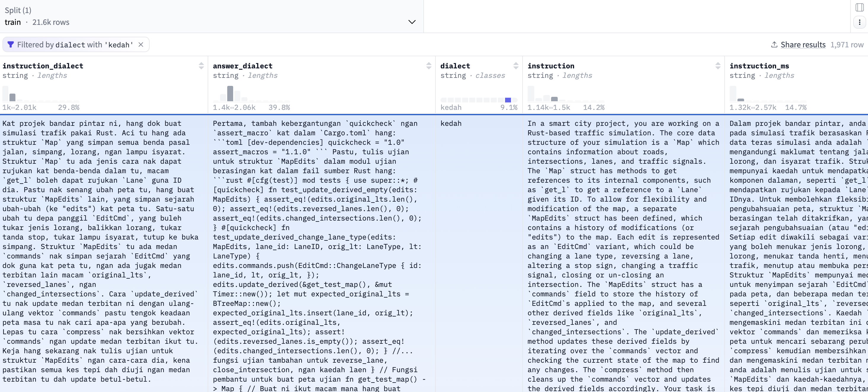Click 'kedah' label under dialect histogram
The width and height of the screenshot is (868, 392).
pyautogui.click(x=451, y=107)
